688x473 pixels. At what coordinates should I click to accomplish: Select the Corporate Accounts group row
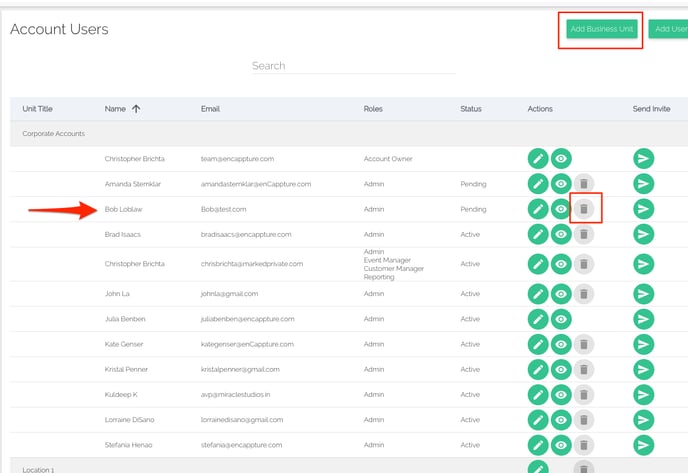coord(349,134)
